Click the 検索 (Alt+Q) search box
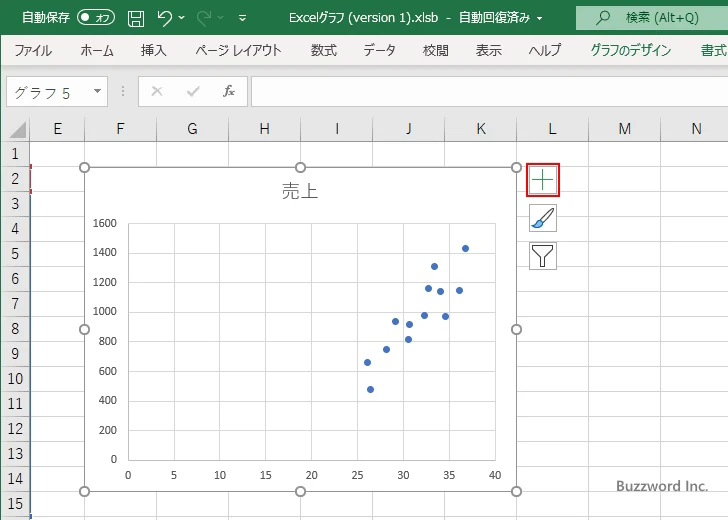 [x=652, y=18]
